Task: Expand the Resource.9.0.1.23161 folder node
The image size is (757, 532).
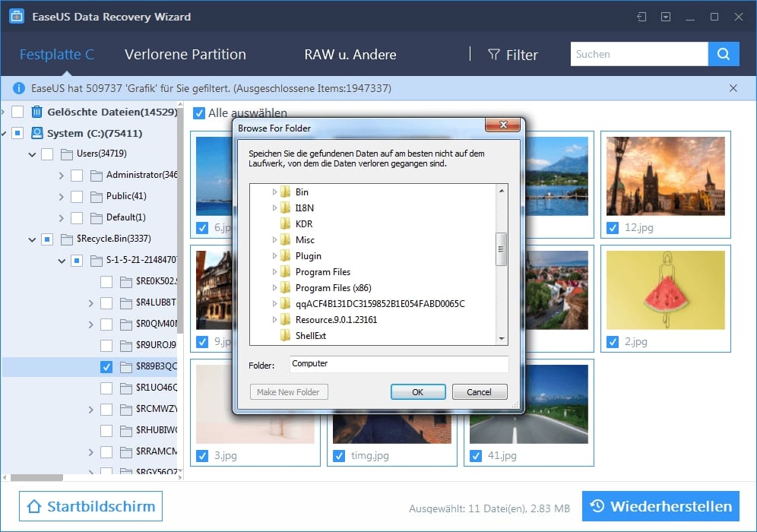Action: [x=274, y=320]
